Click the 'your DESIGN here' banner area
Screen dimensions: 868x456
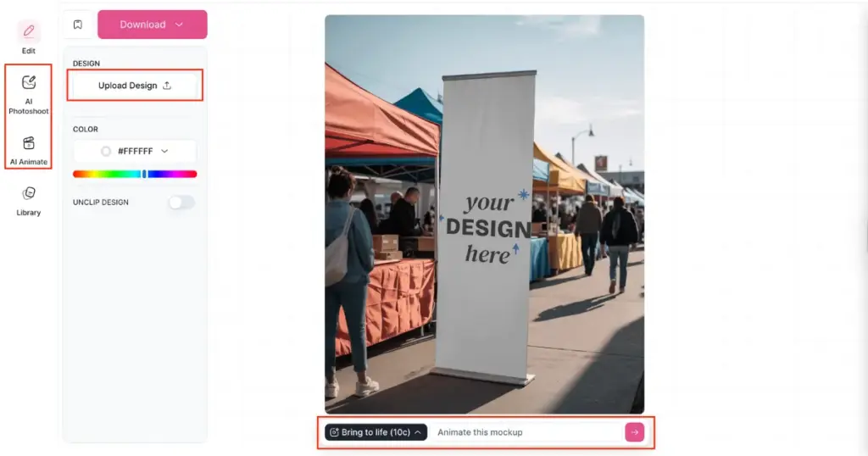tap(488, 228)
